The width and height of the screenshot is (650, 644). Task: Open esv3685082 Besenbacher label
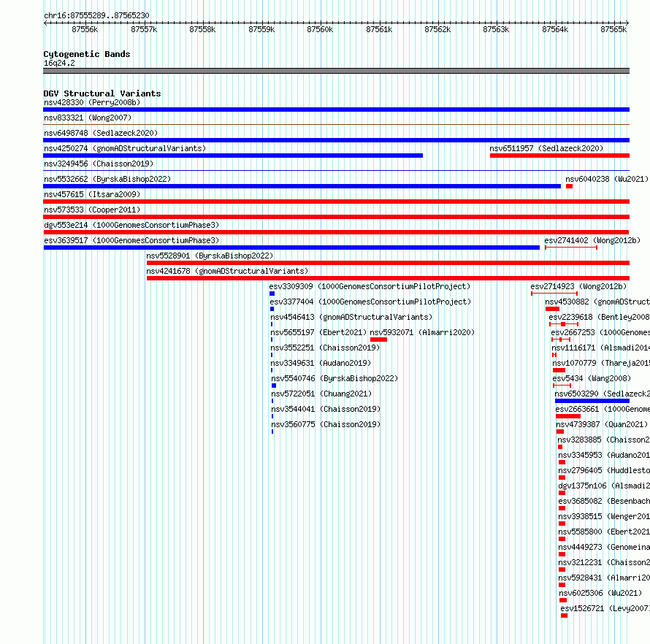[604, 501]
